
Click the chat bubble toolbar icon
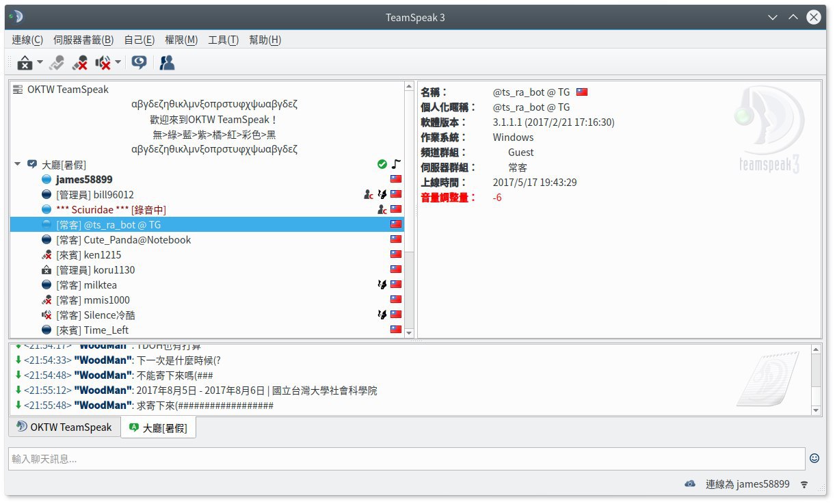(139, 63)
